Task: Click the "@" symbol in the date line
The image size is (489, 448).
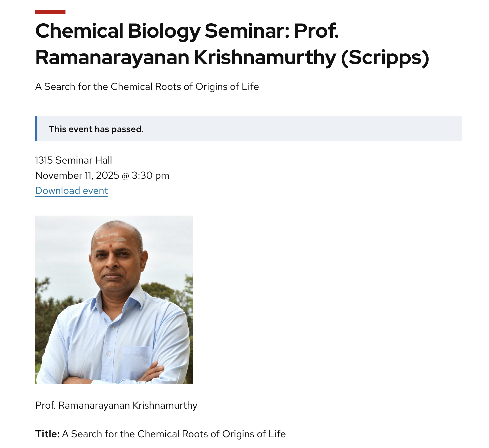Action: point(125,176)
